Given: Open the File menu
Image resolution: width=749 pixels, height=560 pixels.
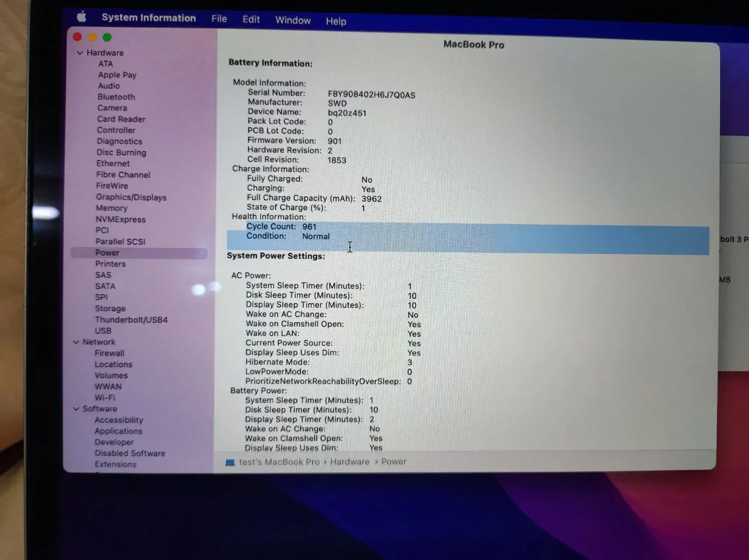Looking at the screenshot, I should 219,19.
